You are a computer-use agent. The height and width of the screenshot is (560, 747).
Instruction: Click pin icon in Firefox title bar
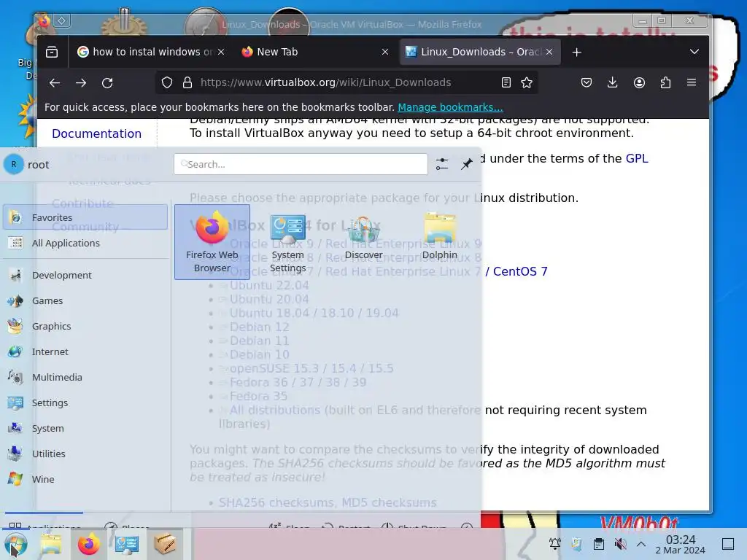[x=62, y=21]
